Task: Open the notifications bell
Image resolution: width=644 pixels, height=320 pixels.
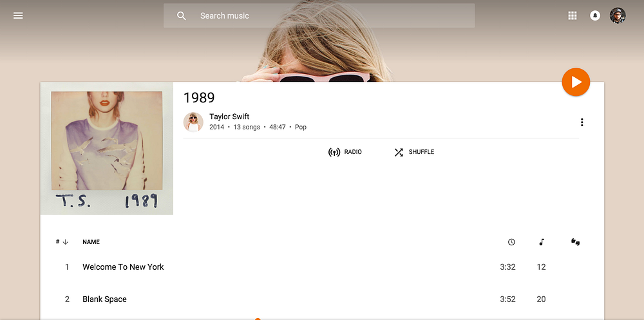Action: tap(594, 15)
